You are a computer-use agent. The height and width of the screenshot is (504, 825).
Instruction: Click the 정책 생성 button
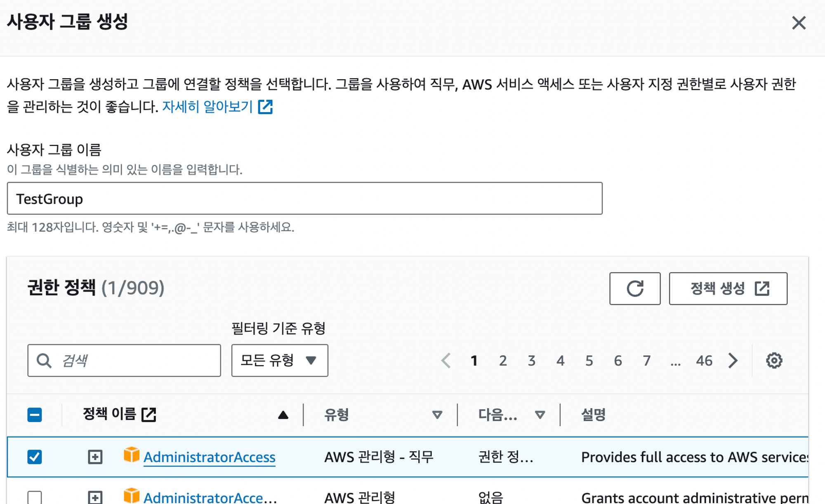[x=728, y=288]
